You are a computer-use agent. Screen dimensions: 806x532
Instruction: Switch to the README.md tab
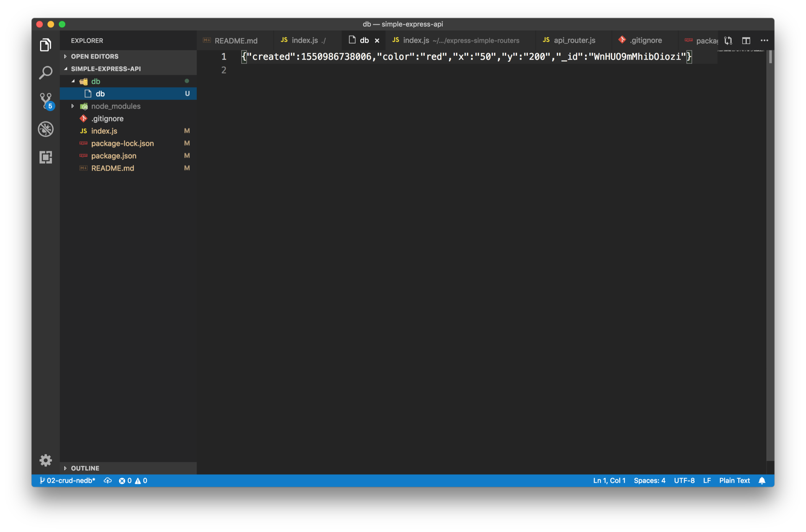point(236,41)
